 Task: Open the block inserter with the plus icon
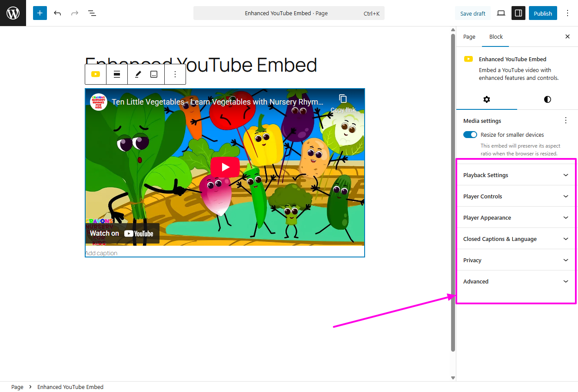click(40, 13)
